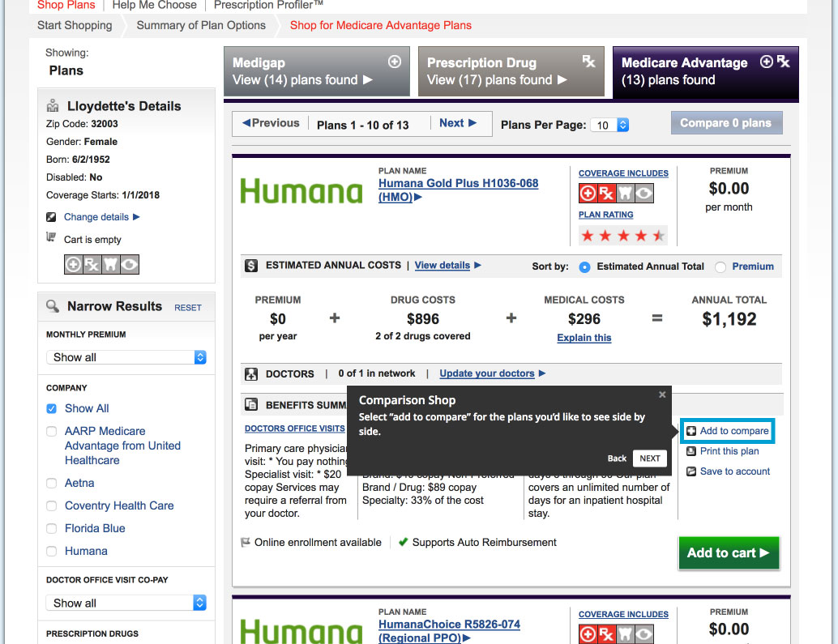Click the Save to account icon
Image resolution: width=838 pixels, height=644 pixels.
click(691, 471)
